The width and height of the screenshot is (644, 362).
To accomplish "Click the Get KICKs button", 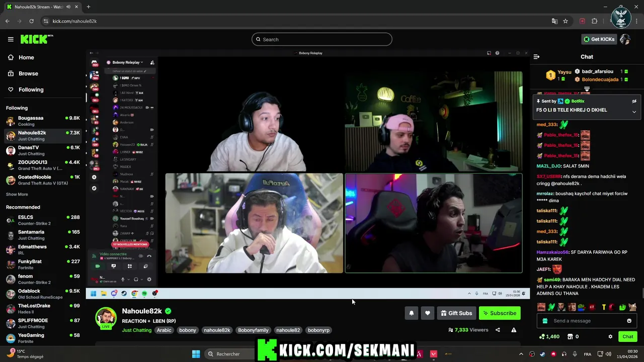I will [599, 39].
